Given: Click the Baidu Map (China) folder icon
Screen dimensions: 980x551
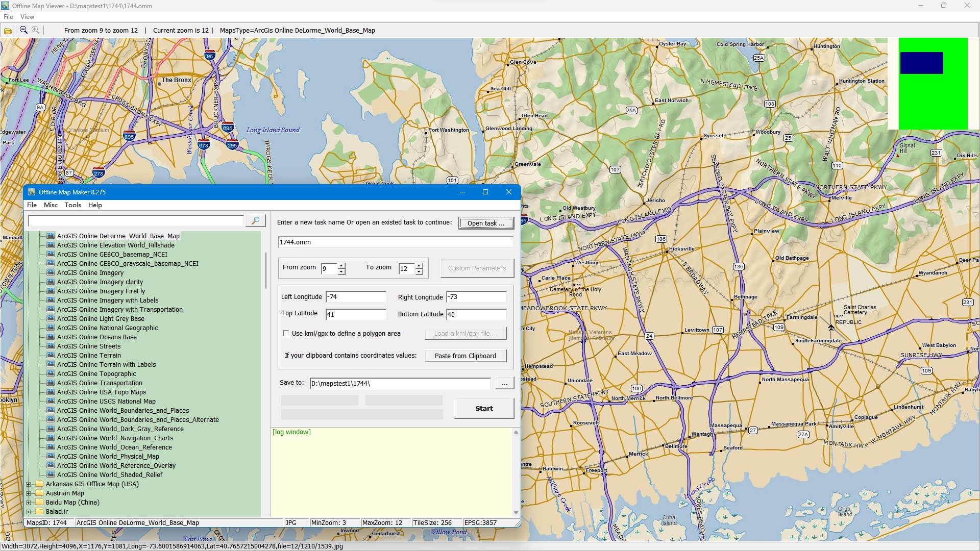Looking at the screenshot, I should [x=39, y=502].
